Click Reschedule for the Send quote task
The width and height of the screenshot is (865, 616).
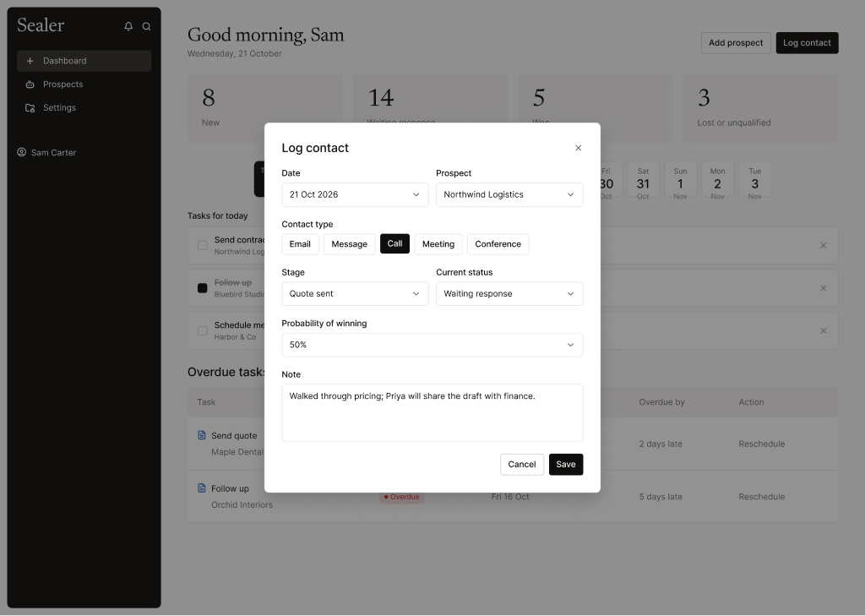click(761, 444)
